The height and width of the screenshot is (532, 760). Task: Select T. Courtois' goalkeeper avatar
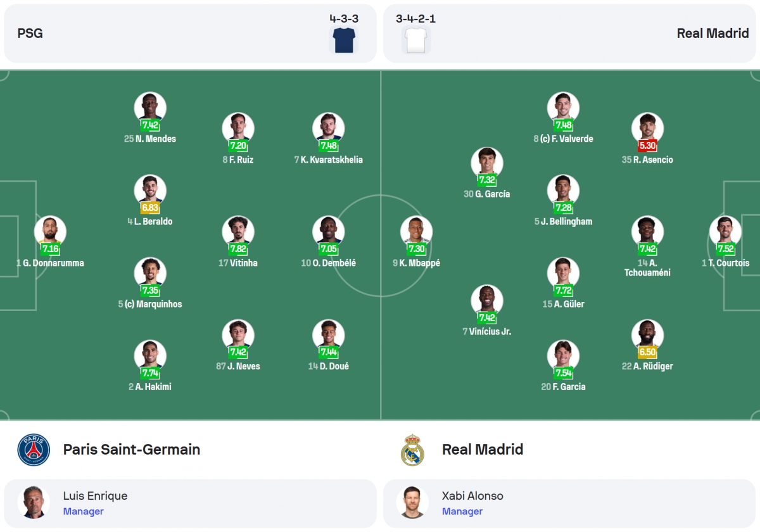(x=725, y=232)
